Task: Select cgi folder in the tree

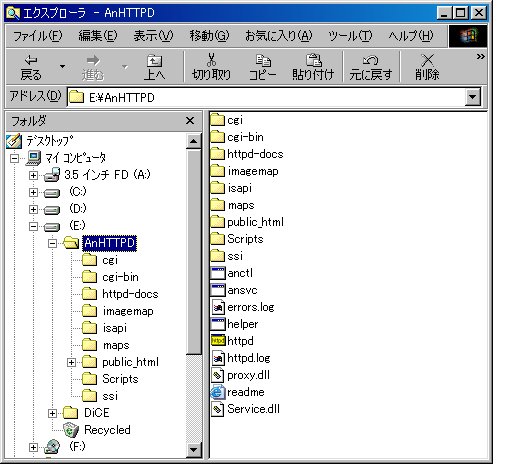Action: (x=110, y=260)
